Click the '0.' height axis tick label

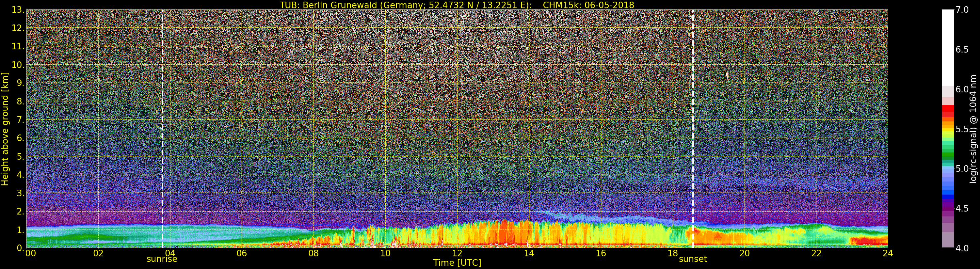coord(20,248)
